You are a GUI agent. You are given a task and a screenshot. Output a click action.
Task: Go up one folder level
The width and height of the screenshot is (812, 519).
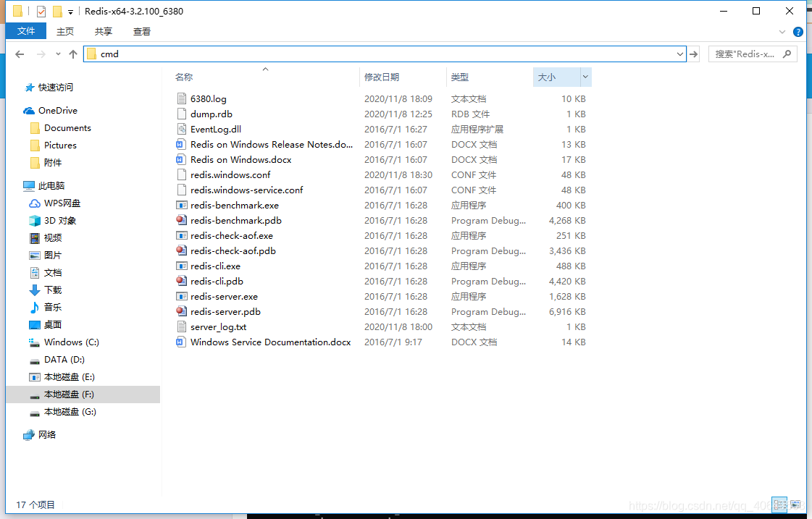pos(73,54)
